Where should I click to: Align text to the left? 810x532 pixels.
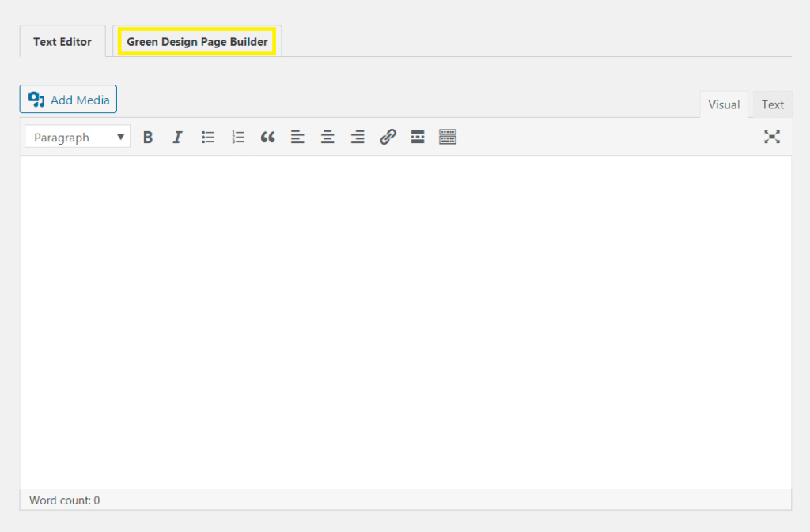297,137
